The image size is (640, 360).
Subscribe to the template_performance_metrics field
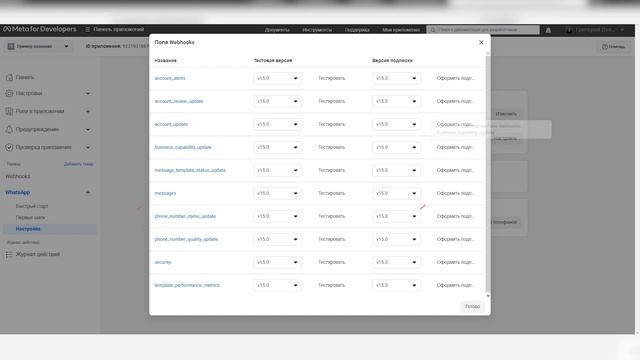[x=456, y=285]
